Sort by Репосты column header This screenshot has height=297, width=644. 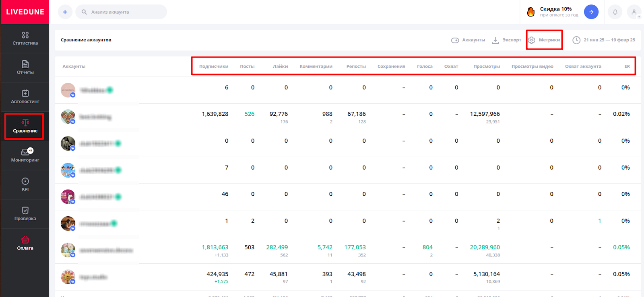(356, 66)
